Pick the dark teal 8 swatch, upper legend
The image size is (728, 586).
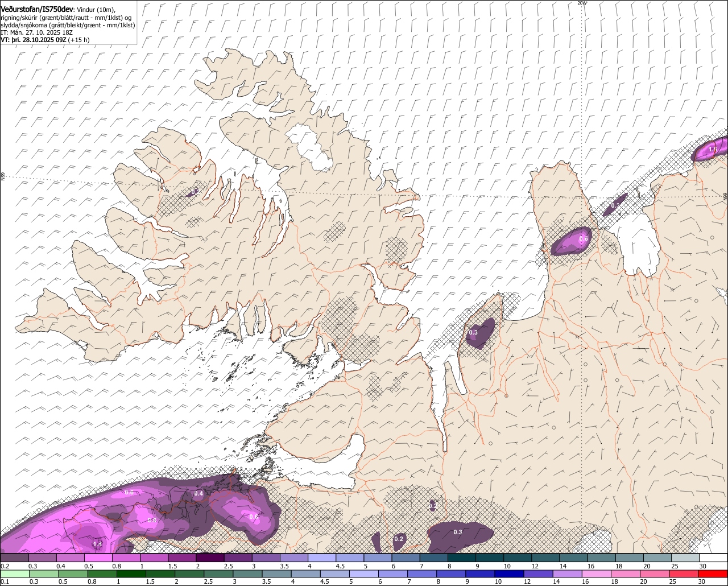[x=462, y=558]
